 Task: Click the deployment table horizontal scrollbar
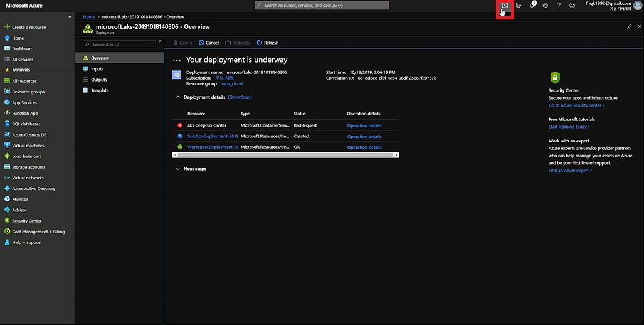(285, 155)
